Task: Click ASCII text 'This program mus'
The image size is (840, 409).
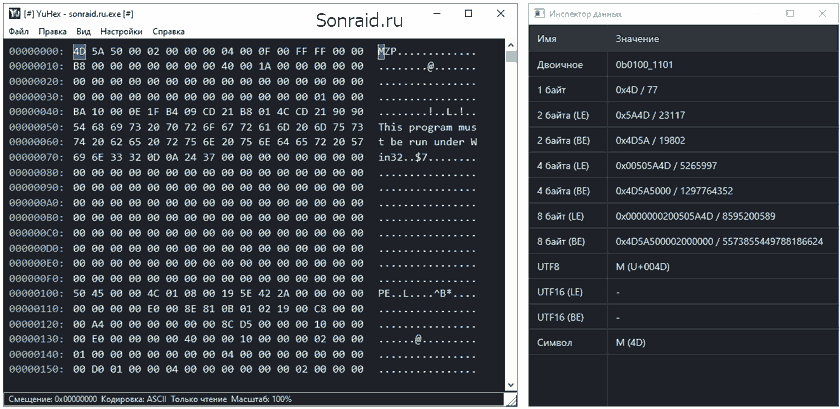Action: 427,127
